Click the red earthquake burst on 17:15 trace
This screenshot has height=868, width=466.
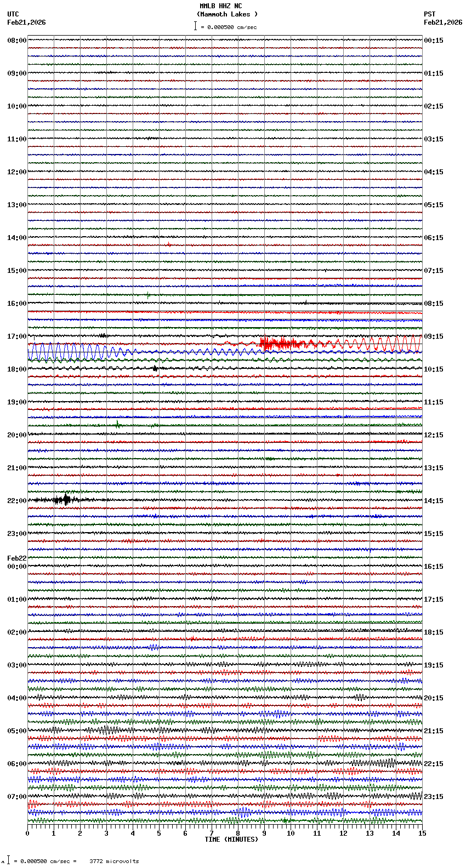(280, 344)
